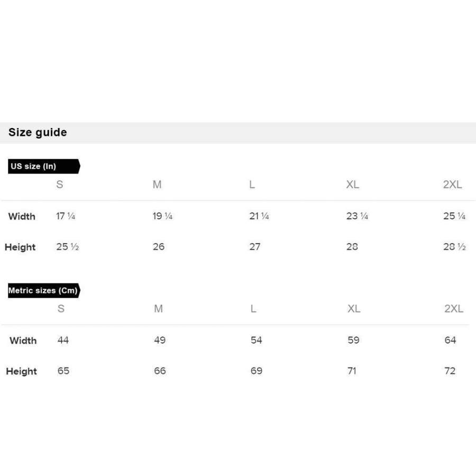This screenshot has height=476, width=476.
Task: Select the Metric sizes (Cm) label
Action: tap(43, 290)
